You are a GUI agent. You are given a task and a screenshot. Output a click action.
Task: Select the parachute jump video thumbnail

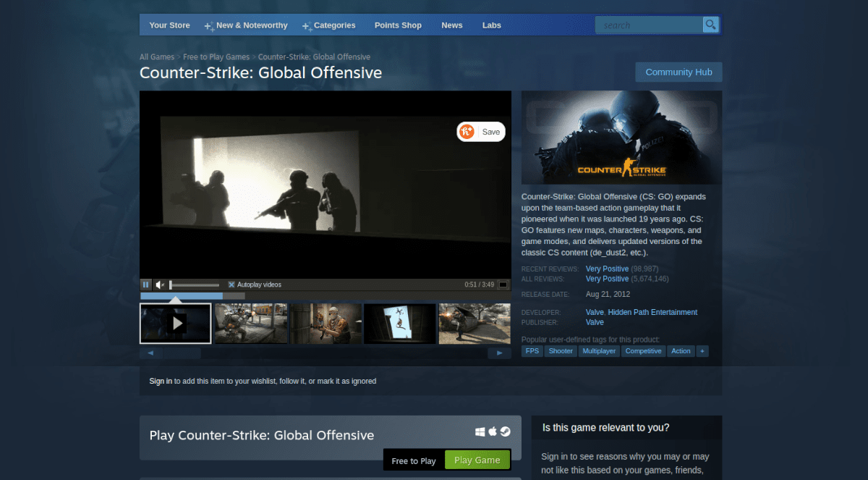point(399,323)
